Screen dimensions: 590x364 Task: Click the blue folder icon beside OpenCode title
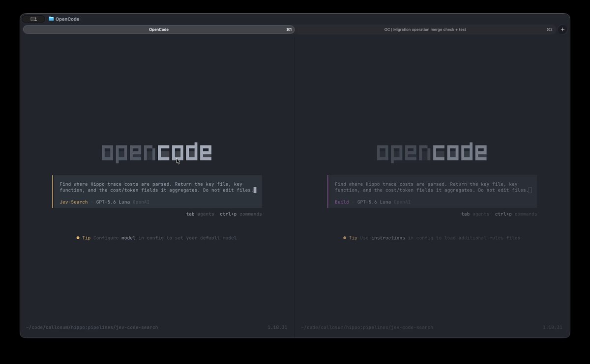51,19
